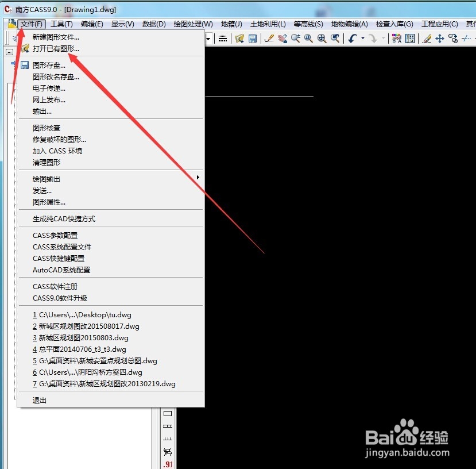Click the grid table properties icon
Viewport: 476px width, 469px height.
click(410, 39)
